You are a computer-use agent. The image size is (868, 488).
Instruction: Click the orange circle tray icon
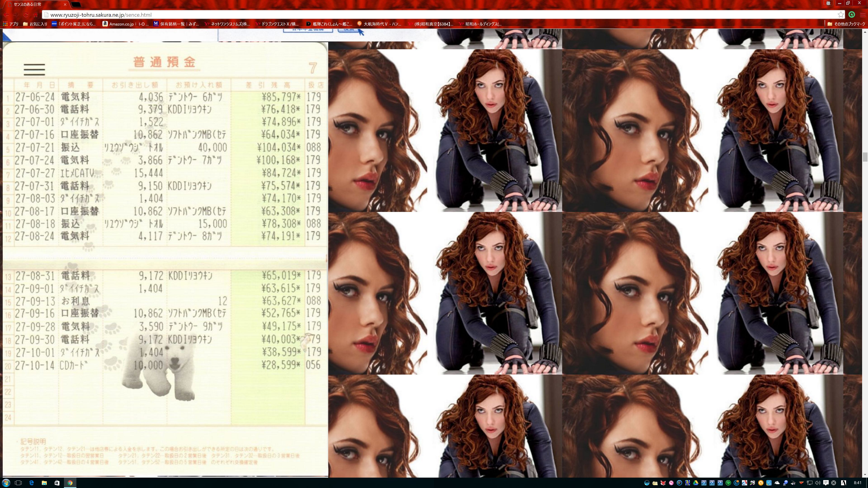[761, 483]
